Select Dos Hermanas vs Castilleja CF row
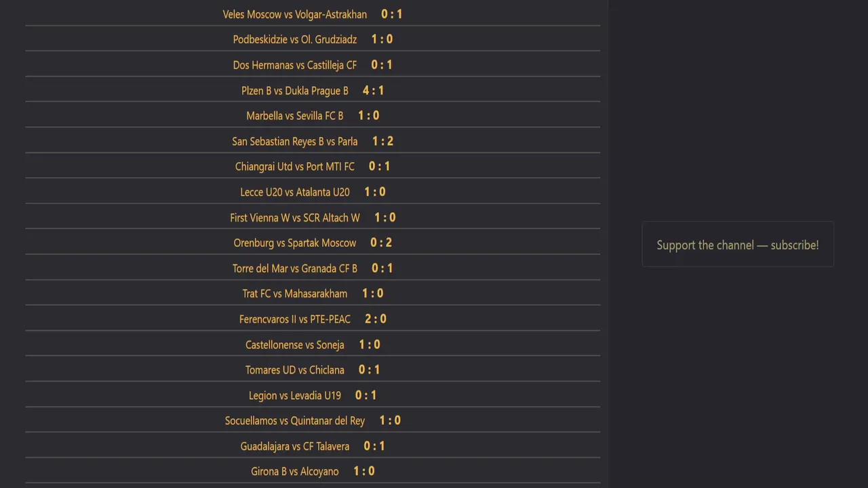 295,65
